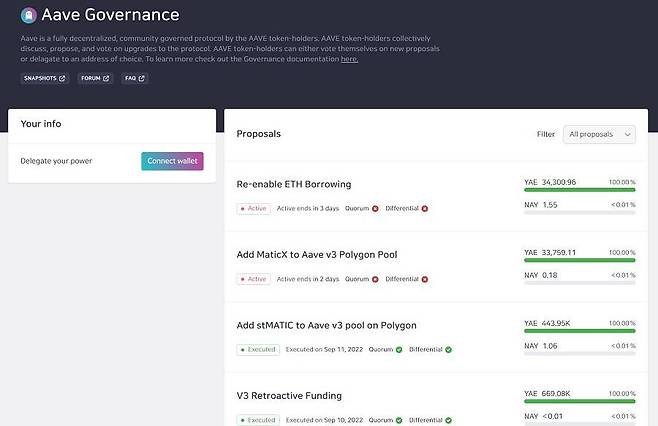This screenshot has width=658, height=426.
Task: Click the YAE progress bar for Add stMATIC proposal
Action: (x=580, y=331)
